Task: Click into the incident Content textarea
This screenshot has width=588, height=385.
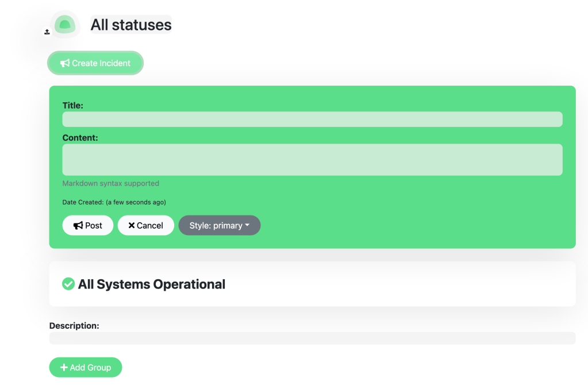Action: tap(312, 160)
